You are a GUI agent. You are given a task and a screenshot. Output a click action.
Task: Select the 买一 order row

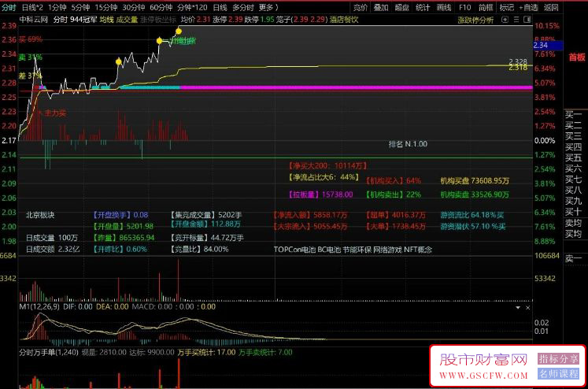[x=573, y=114]
